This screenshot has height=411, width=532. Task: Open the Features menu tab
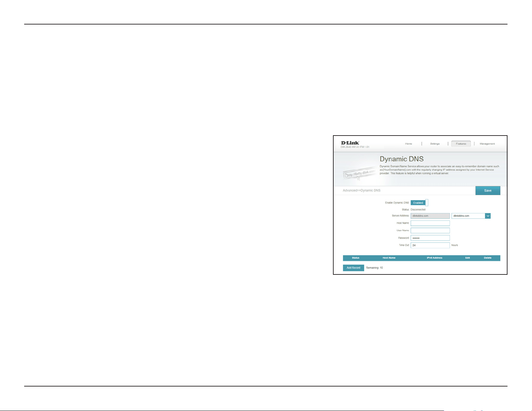point(461,144)
